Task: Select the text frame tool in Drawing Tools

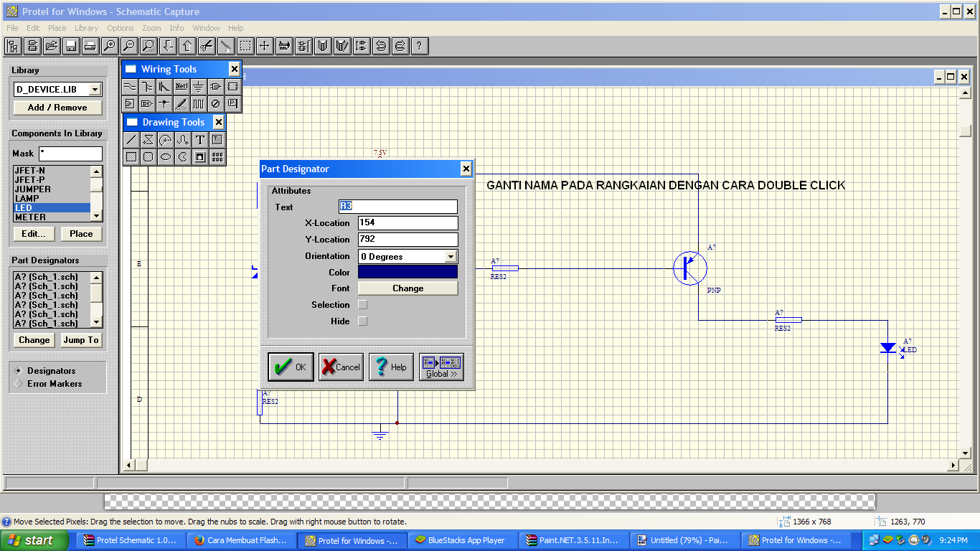Action: pyautogui.click(x=217, y=139)
